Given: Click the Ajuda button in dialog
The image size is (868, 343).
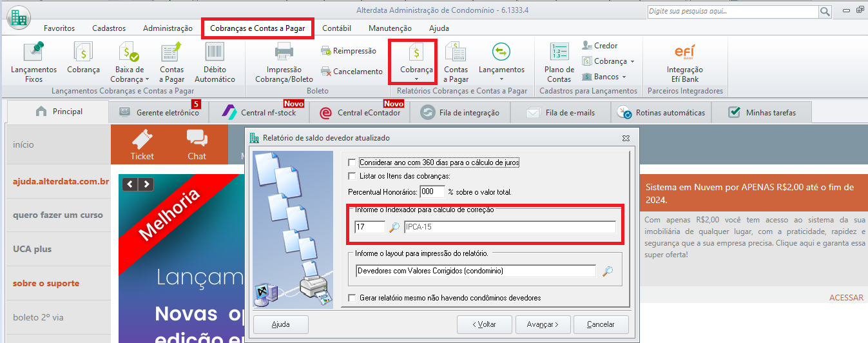Looking at the screenshot, I should (x=280, y=324).
